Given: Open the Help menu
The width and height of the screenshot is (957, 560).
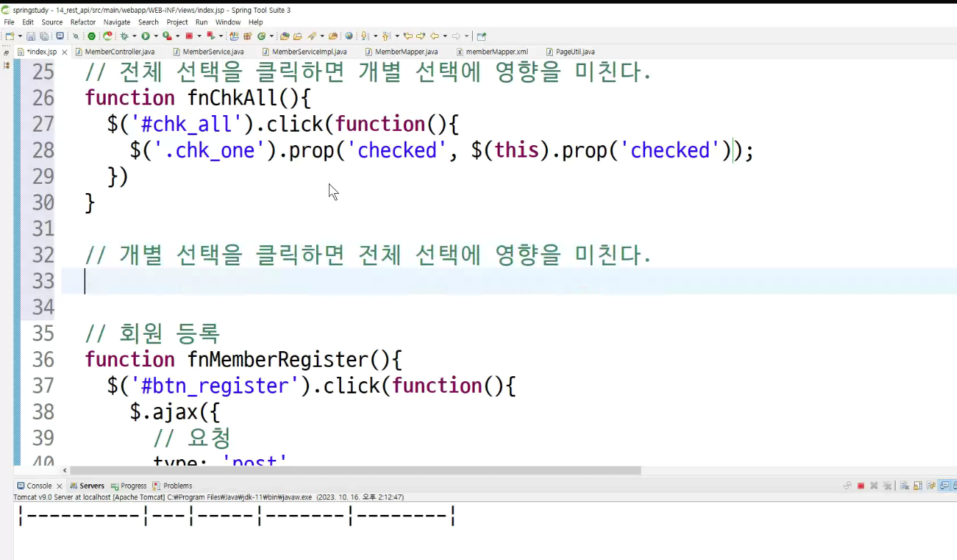Looking at the screenshot, I should pos(256,22).
